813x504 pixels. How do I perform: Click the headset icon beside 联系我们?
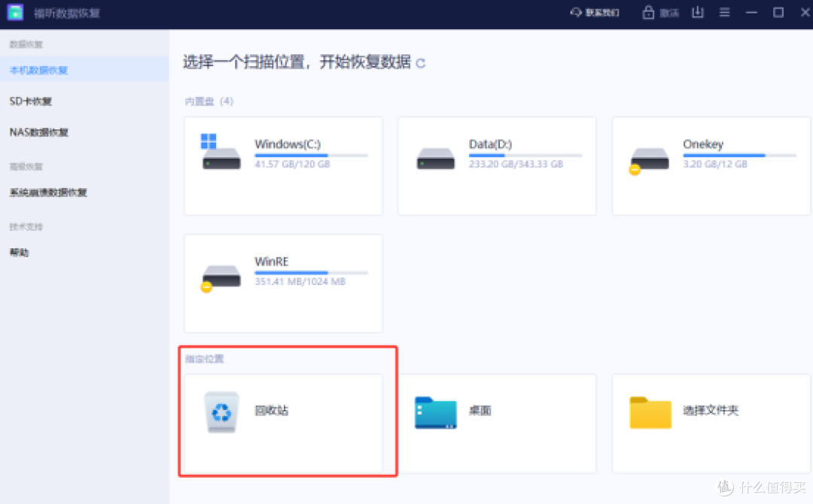pos(576,13)
